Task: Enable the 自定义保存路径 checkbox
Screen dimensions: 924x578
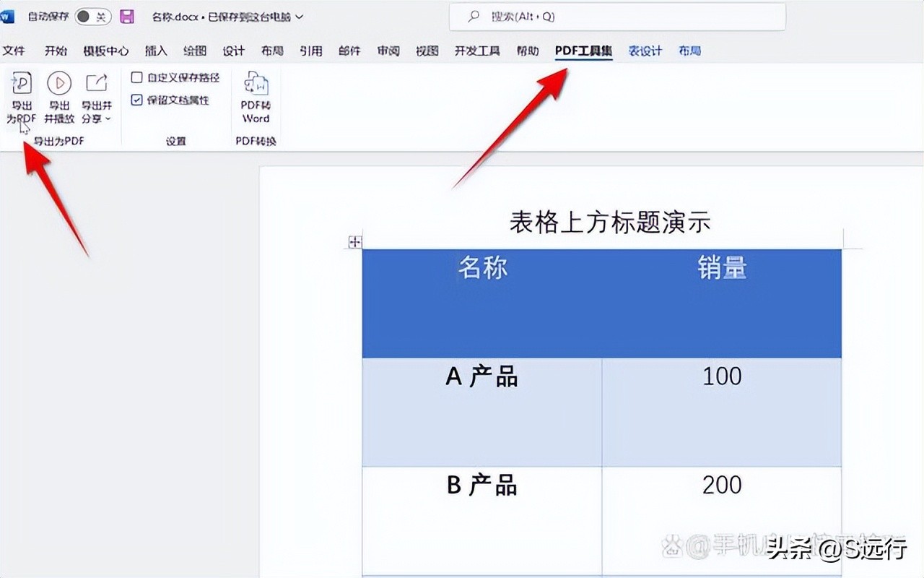Action: (x=136, y=78)
